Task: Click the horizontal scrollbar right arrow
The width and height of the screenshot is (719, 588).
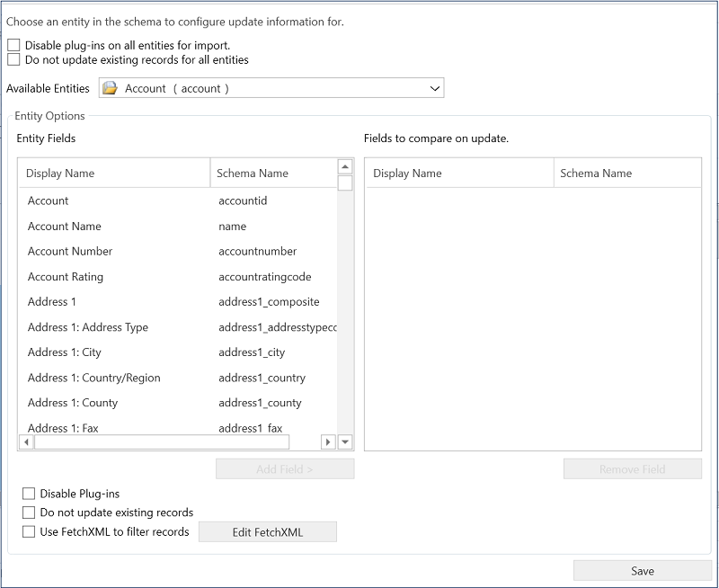Action: (x=328, y=442)
